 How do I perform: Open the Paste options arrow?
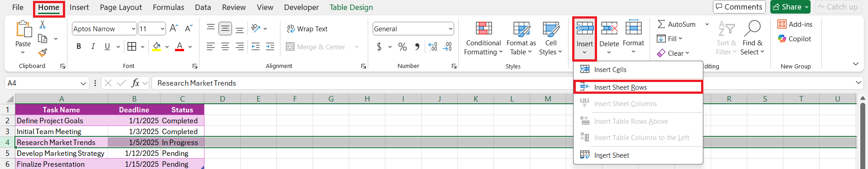click(23, 53)
